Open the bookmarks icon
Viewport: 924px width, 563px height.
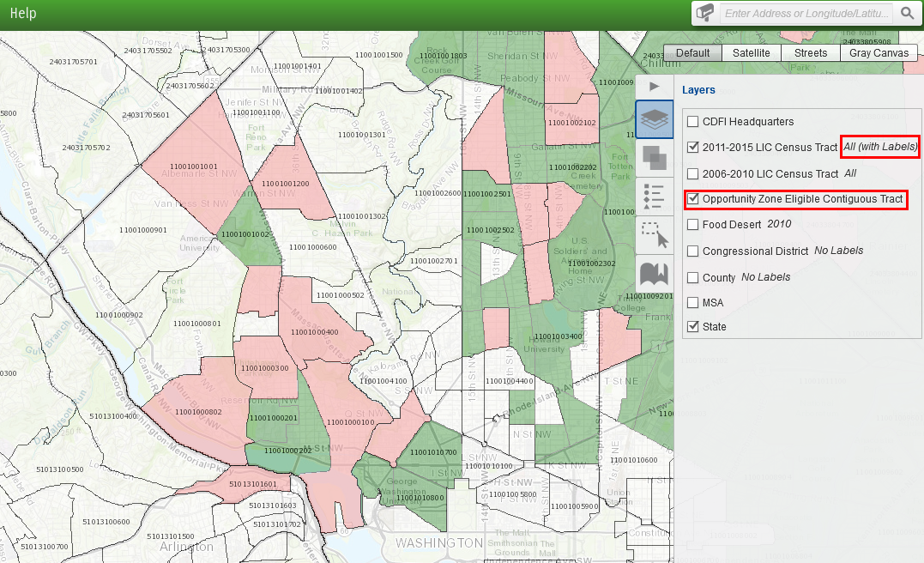(x=654, y=274)
